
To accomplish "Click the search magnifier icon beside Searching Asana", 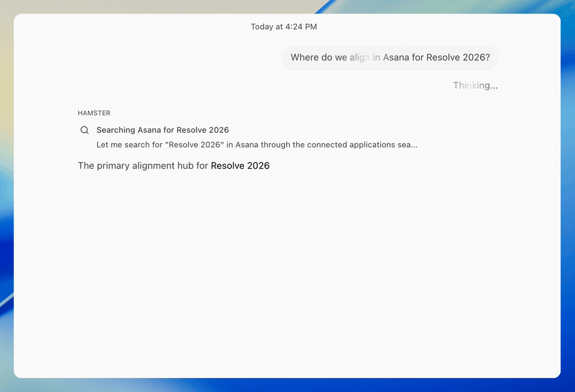I will pyautogui.click(x=85, y=130).
